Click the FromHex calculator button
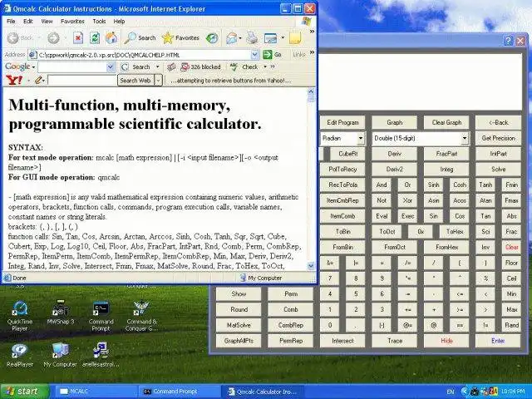 click(446, 247)
